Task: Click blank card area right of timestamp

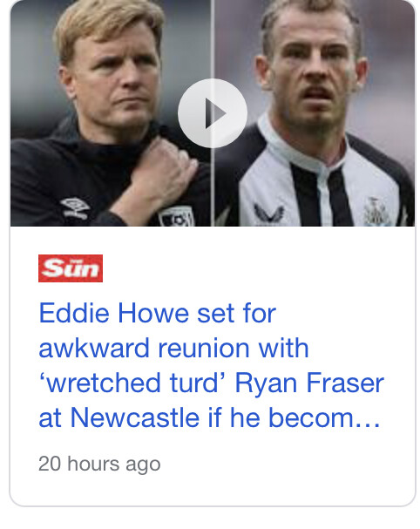Action: pos(287,464)
